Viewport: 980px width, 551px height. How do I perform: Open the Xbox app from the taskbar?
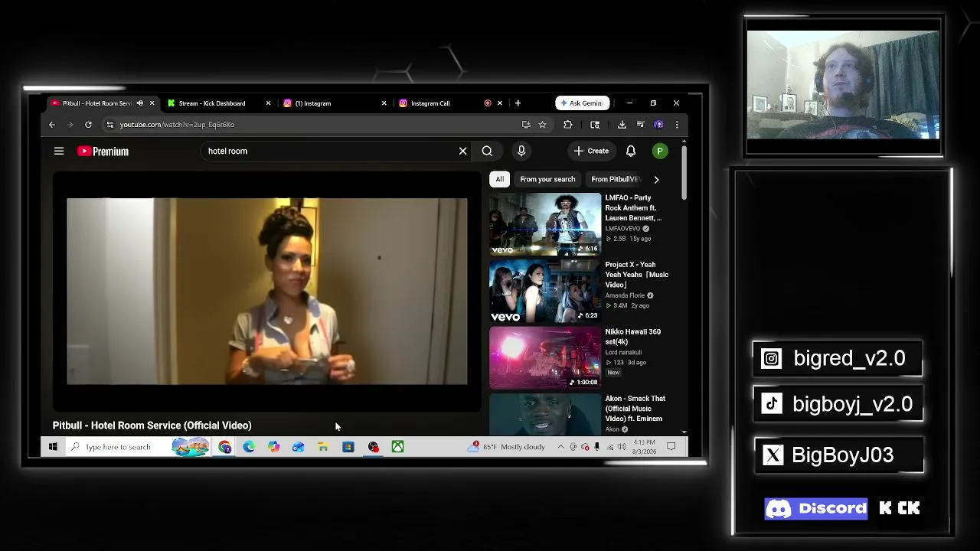tap(397, 447)
